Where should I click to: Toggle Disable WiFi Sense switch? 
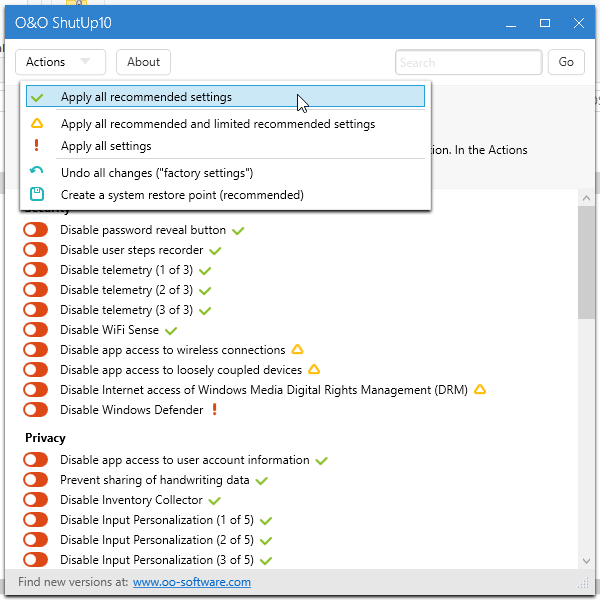[36, 329]
